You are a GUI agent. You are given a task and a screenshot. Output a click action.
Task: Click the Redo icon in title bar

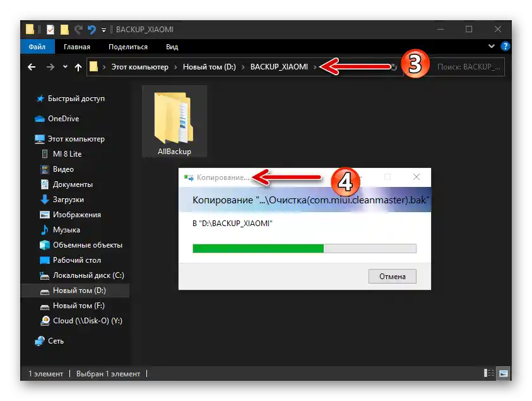point(78,30)
